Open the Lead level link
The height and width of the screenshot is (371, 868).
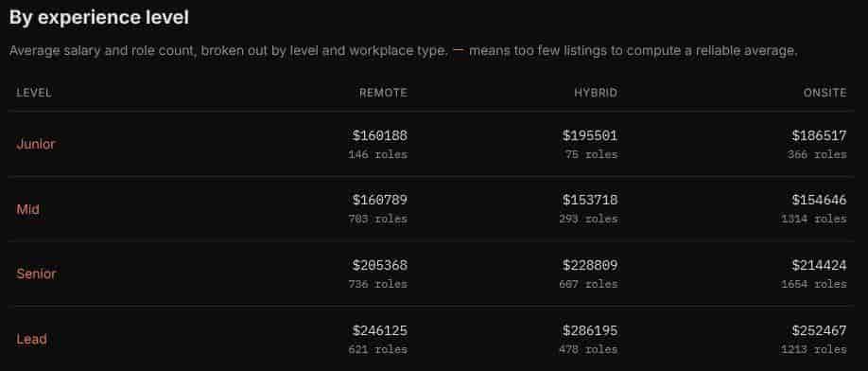point(31,339)
